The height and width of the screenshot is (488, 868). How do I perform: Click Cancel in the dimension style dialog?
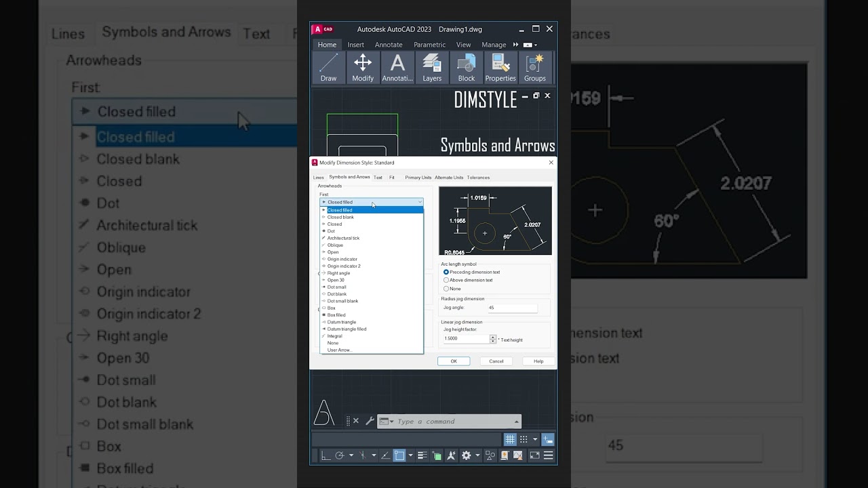[496, 361]
